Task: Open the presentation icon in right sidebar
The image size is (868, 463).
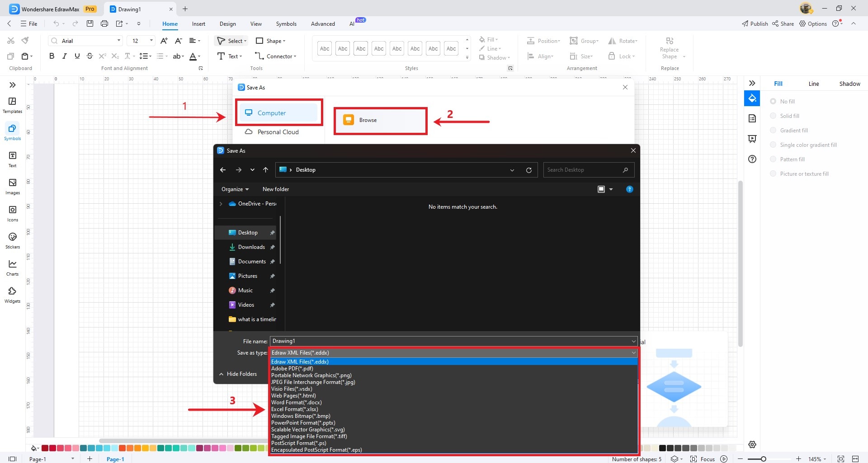Action: tap(752, 139)
